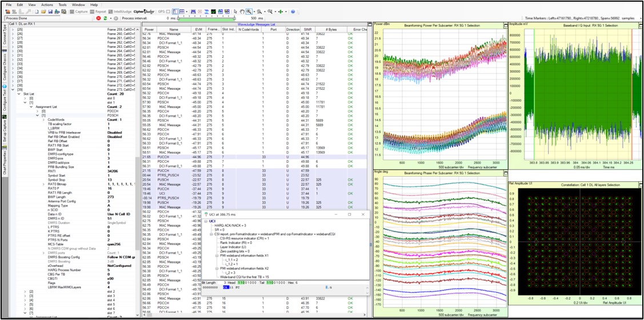Open the Help menu
This screenshot has width=644, height=320.
94,5
